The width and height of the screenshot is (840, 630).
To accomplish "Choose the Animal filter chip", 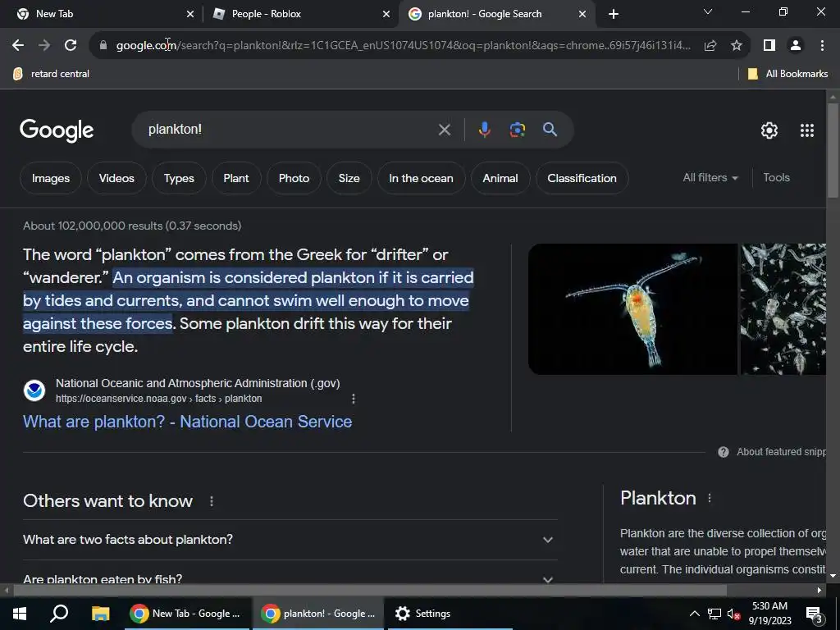I will [x=500, y=178].
